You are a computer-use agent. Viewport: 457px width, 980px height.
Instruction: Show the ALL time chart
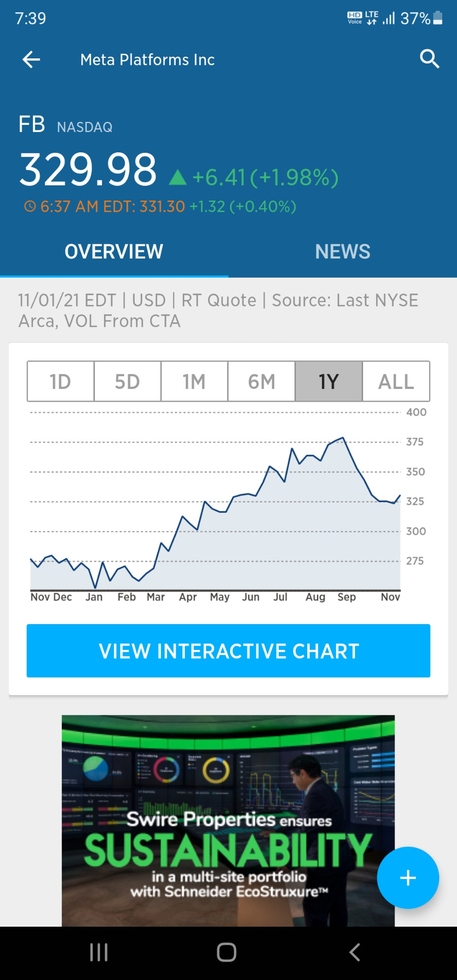pyautogui.click(x=396, y=381)
